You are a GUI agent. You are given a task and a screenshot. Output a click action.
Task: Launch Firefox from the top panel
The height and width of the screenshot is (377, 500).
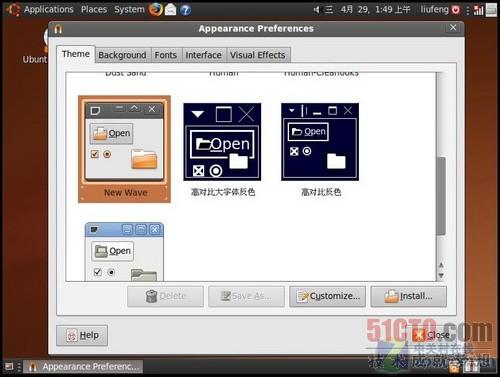click(156, 9)
